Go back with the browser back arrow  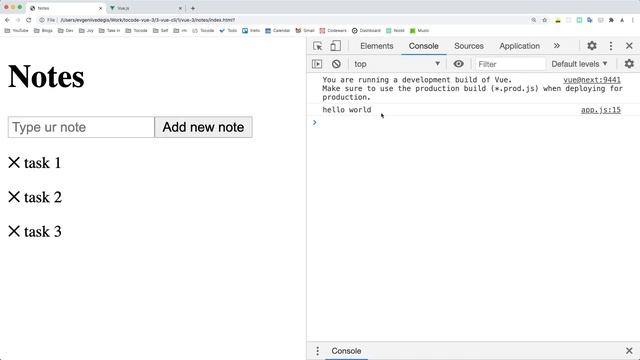[x=7, y=20]
